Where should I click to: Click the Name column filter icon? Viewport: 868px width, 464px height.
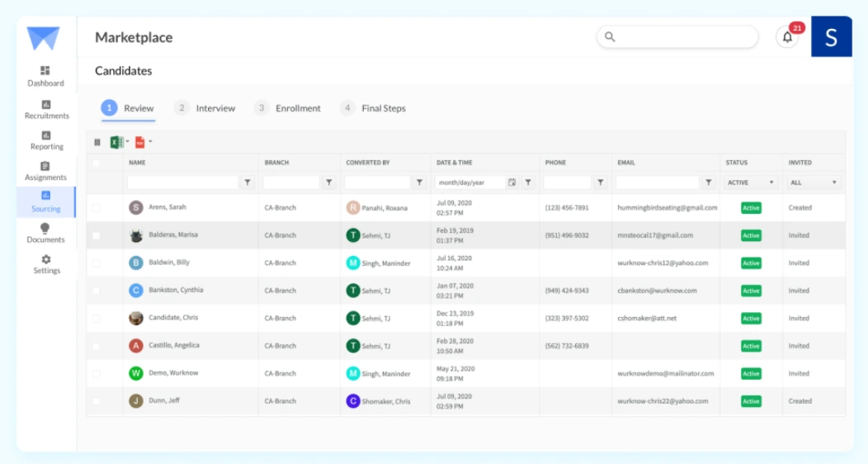point(248,182)
